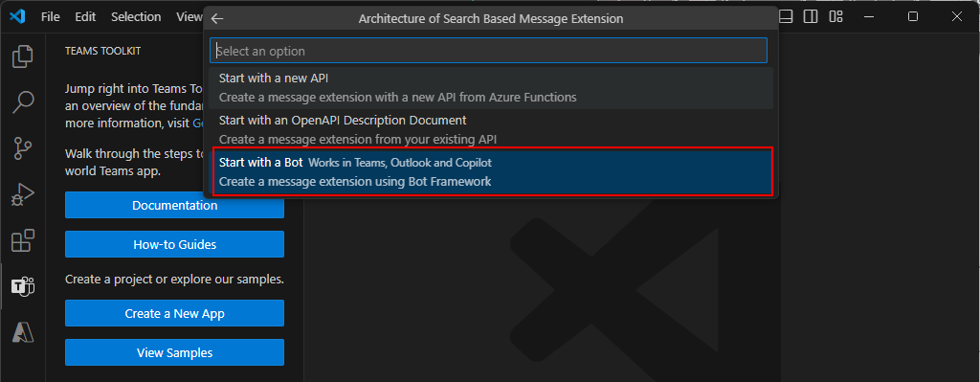Open the Azure view icon
This screenshot has height=382, width=980.
tap(23, 331)
